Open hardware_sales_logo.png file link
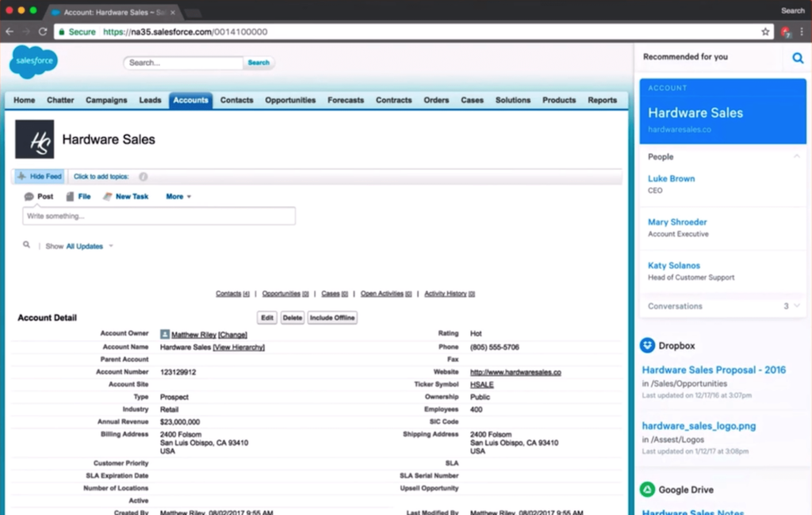Screen dimensions: 812x515 (699, 426)
